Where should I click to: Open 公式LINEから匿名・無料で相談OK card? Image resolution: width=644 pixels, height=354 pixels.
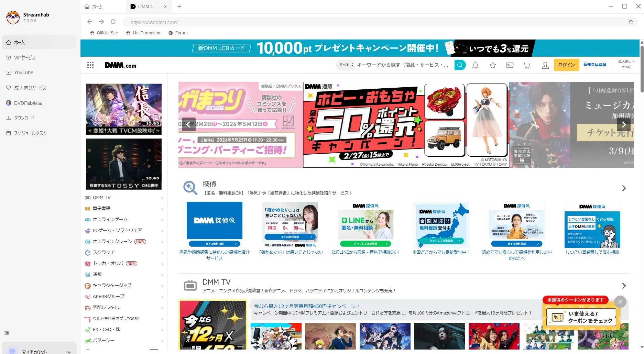point(365,228)
